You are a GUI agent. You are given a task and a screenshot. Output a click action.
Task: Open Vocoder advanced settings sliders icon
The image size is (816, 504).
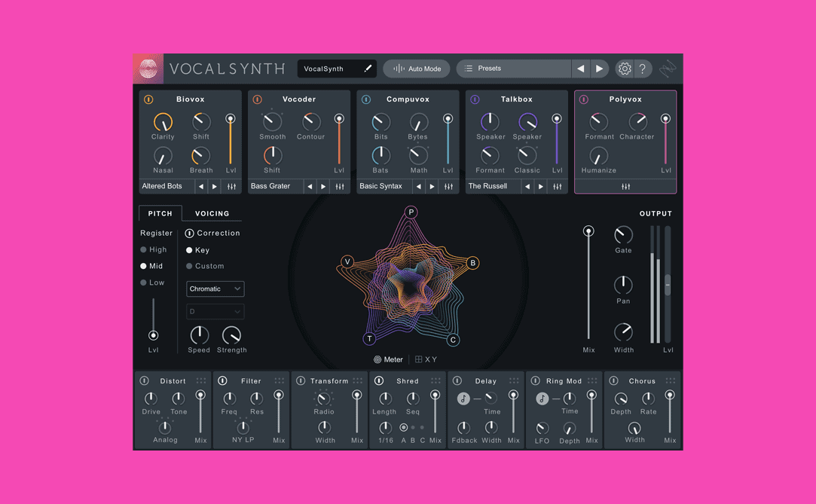(341, 186)
